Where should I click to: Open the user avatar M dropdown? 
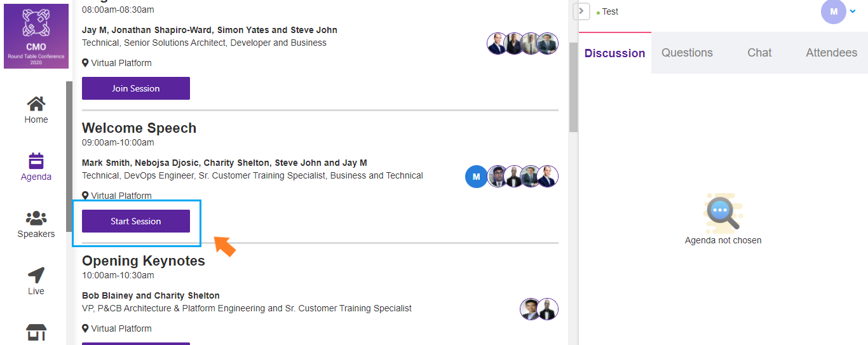point(839,11)
